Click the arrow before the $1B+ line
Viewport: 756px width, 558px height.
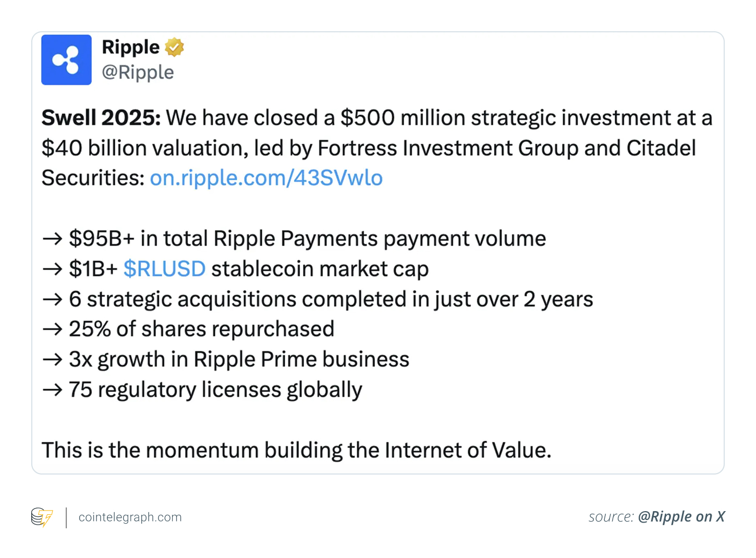click(x=52, y=269)
